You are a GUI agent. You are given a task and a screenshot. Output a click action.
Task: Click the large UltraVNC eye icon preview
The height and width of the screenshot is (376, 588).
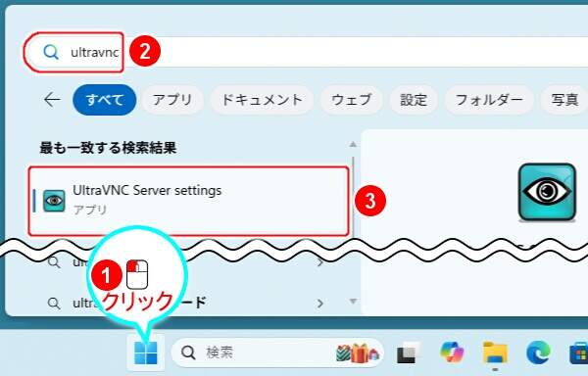pos(547,192)
